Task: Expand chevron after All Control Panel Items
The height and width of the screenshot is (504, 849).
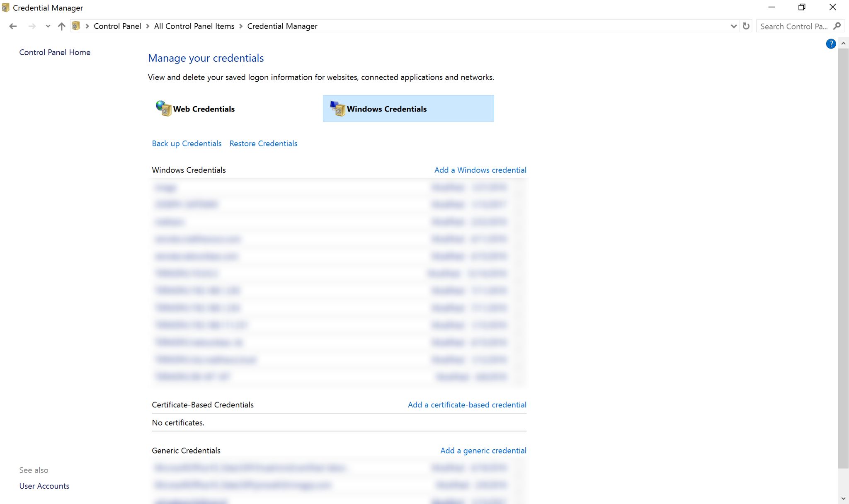Action: (241, 26)
